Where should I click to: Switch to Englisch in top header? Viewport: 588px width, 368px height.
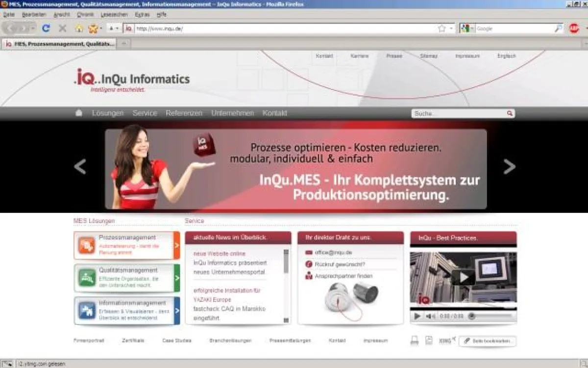click(x=507, y=56)
